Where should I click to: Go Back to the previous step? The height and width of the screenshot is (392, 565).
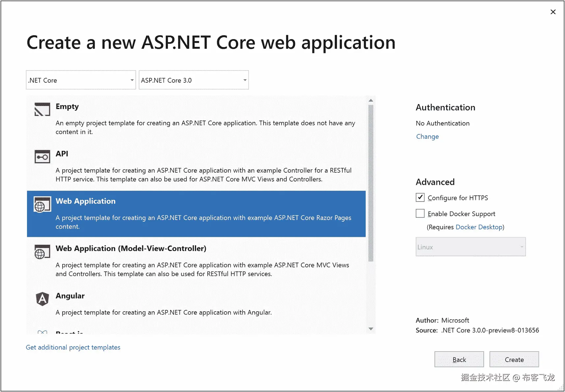click(459, 359)
